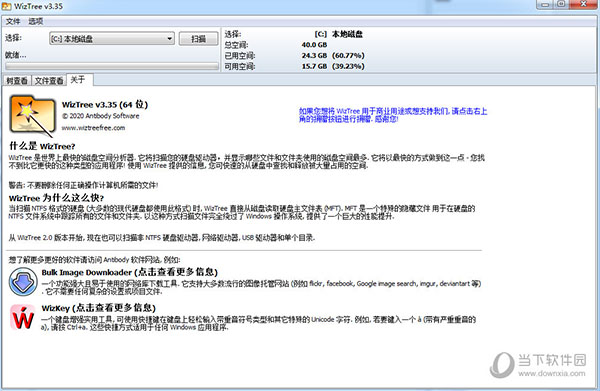Click the WizTree folder wand logo
Screen dimensions: 600x391
point(32,116)
